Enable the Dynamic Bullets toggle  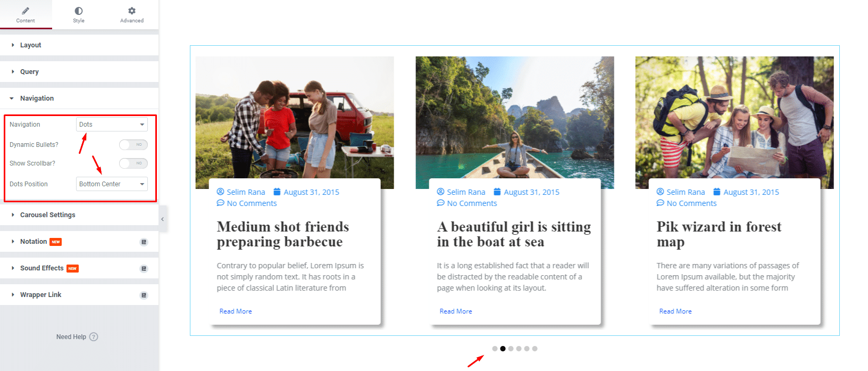133,145
